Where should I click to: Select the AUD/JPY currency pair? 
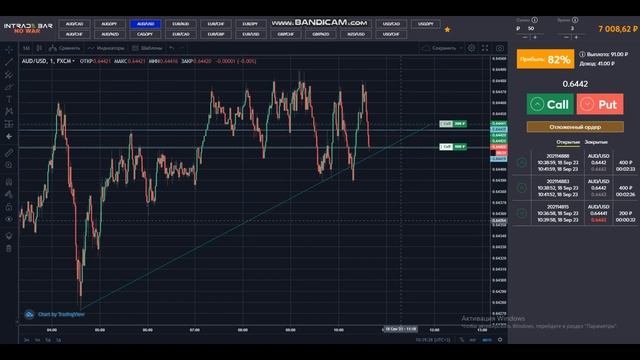pyautogui.click(x=109, y=24)
